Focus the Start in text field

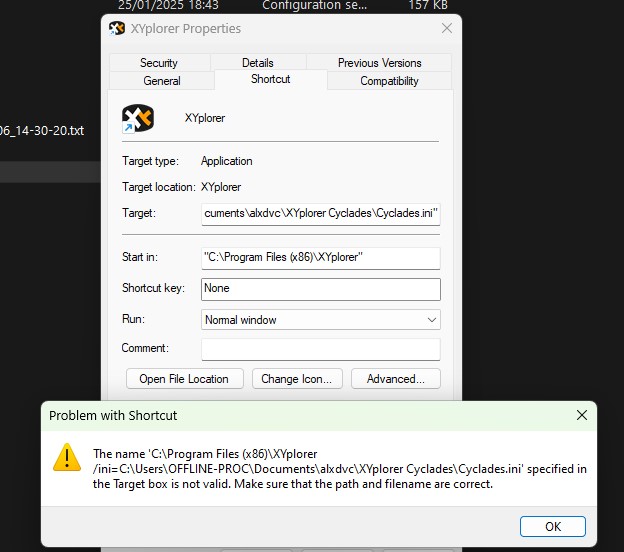point(320,258)
